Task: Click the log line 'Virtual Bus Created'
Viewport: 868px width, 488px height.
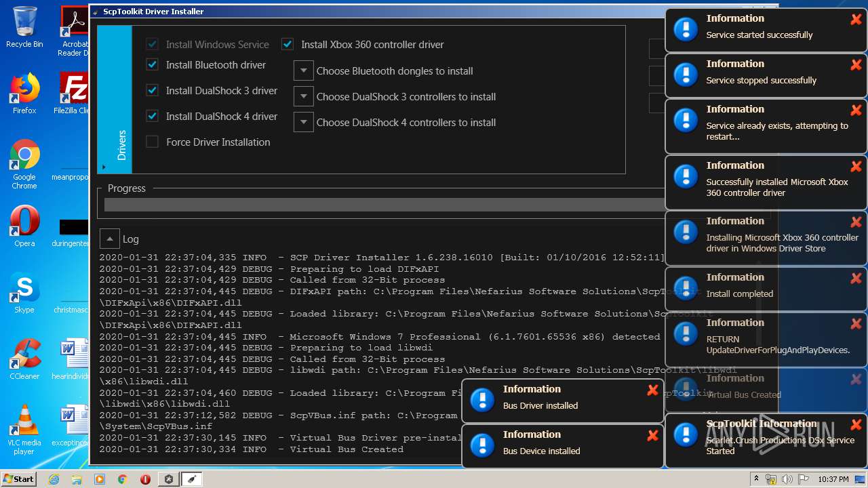Action: pyautogui.click(x=252, y=449)
